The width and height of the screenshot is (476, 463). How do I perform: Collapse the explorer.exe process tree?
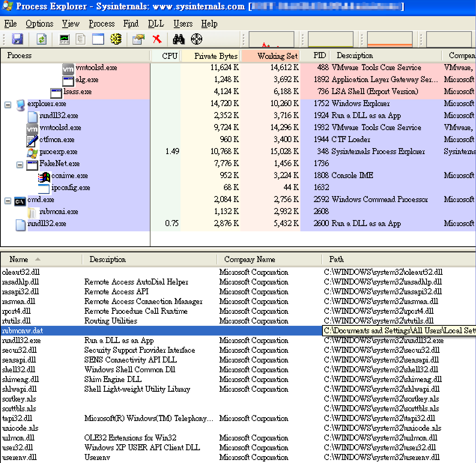click(7, 105)
